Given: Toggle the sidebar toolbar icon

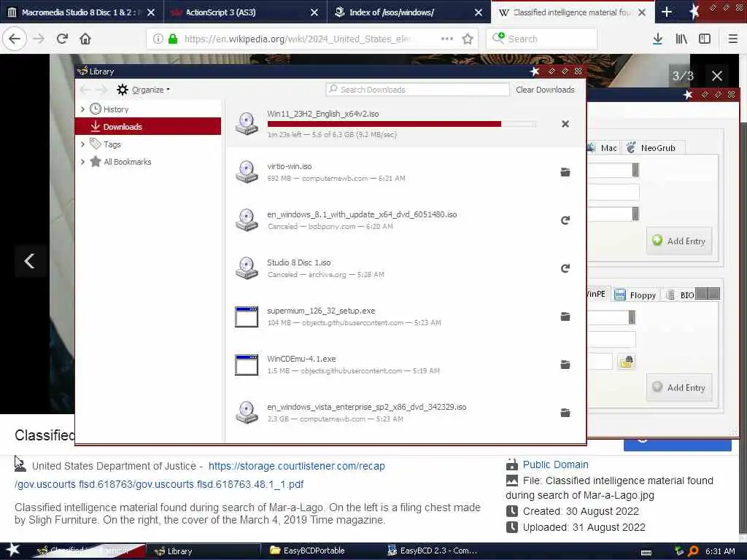Looking at the screenshot, I should [x=705, y=39].
